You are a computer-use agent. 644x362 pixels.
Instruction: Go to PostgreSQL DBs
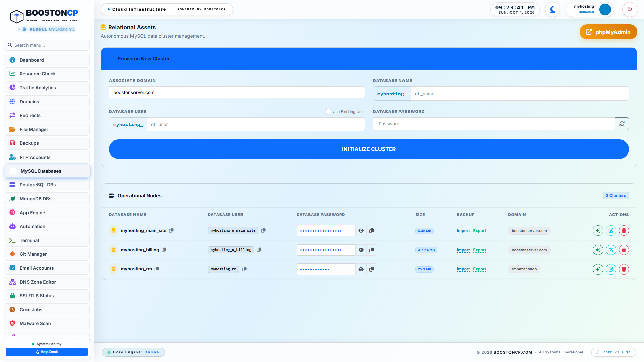tap(47, 185)
